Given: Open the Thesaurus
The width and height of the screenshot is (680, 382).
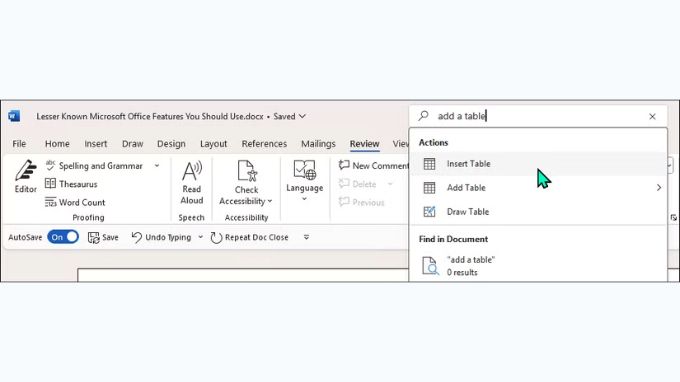Looking at the screenshot, I should [71, 184].
